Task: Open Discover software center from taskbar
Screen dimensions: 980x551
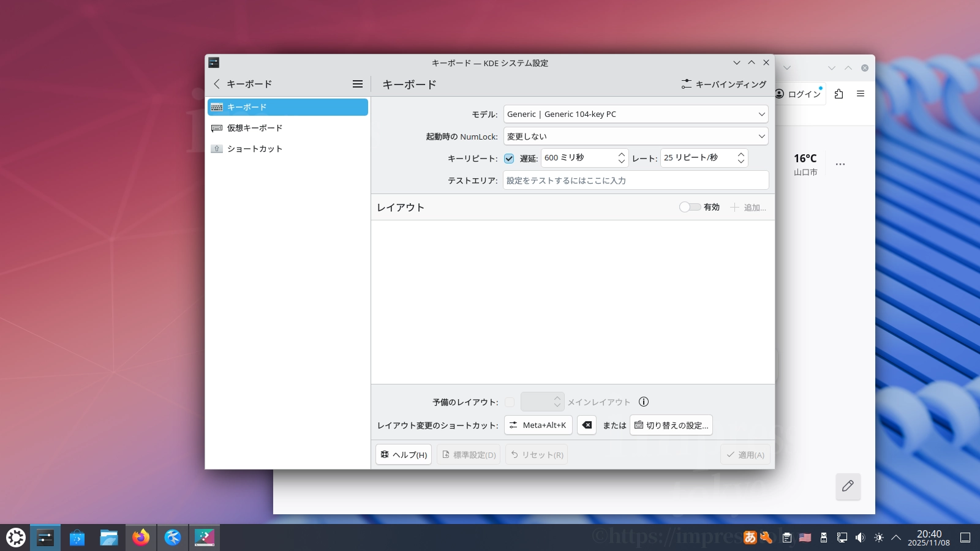Action: [77, 538]
